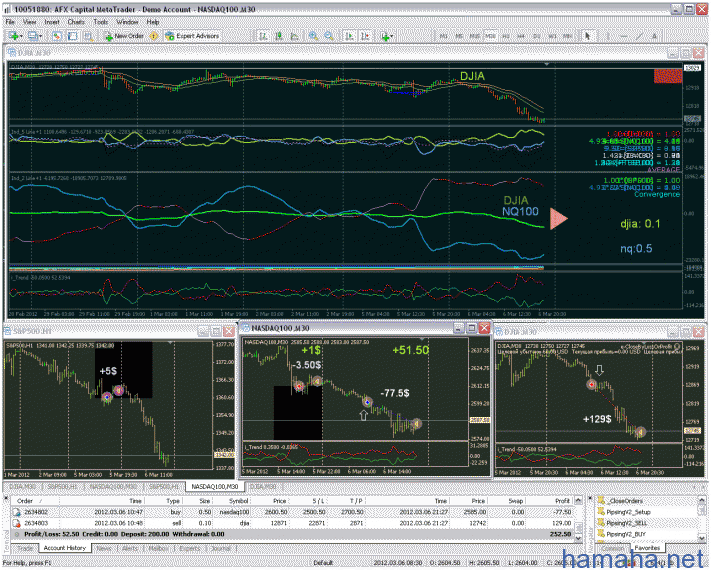Open the Experts terminal tab
711x570 pixels.
190,548
